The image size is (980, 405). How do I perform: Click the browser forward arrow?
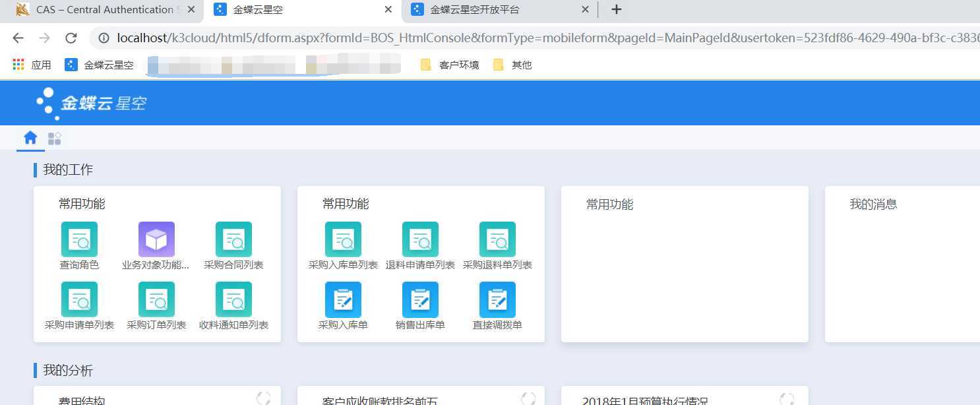[44, 38]
